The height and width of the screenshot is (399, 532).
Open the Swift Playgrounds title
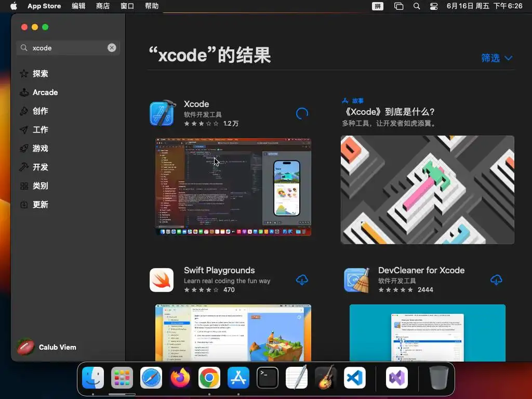point(219,270)
